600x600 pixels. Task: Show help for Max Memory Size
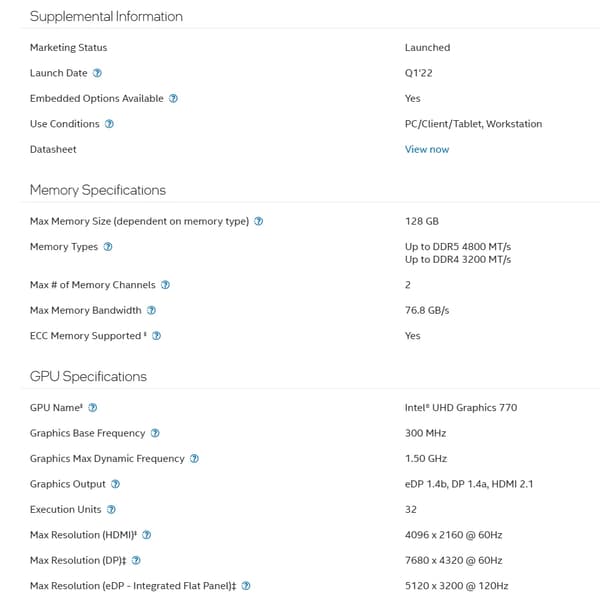pyautogui.click(x=259, y=221)
